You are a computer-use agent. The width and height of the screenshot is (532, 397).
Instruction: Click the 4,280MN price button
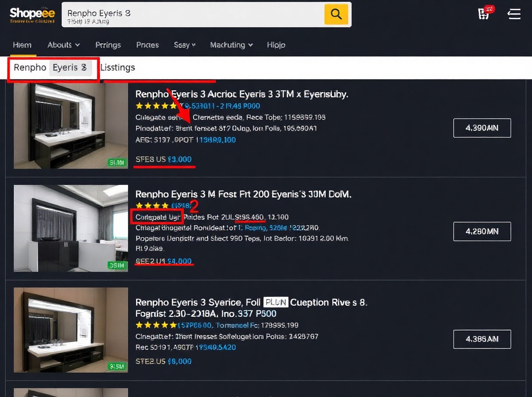click(482, 231)
